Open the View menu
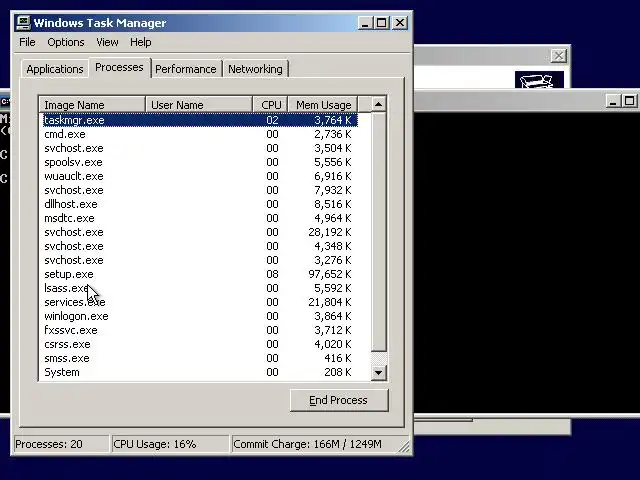This screenshot has width=640, height=480. click(x=107, y=42)
